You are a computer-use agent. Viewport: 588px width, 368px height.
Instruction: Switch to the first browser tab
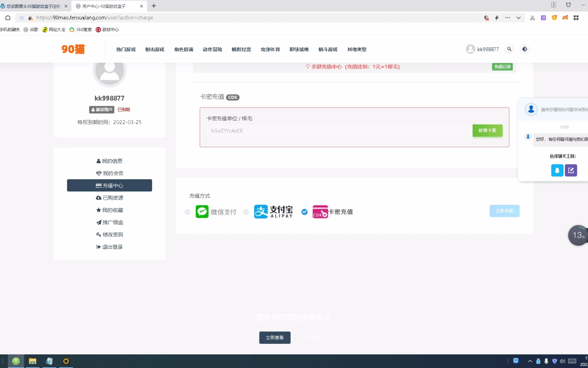[34, 6]
